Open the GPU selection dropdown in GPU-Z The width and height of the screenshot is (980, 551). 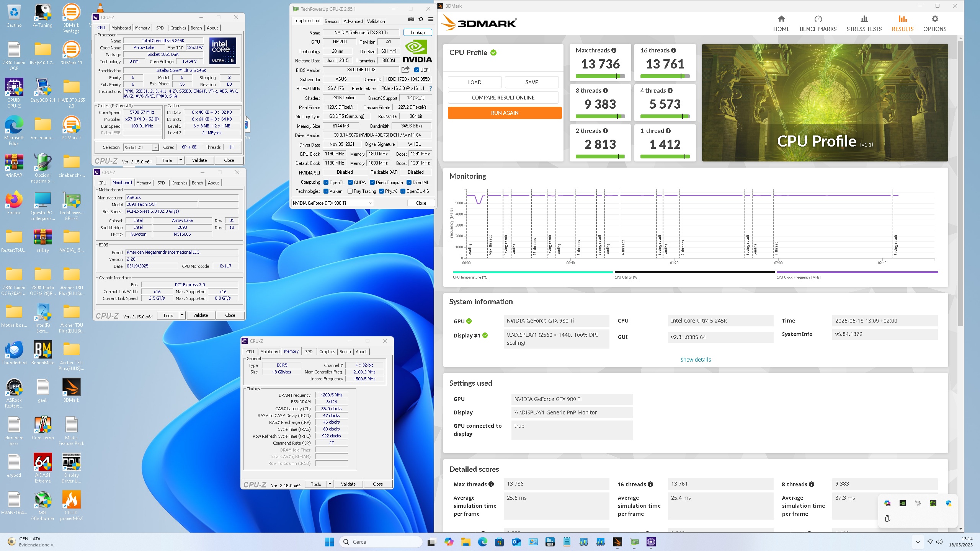pyautogui.click(x=332, y=203)
